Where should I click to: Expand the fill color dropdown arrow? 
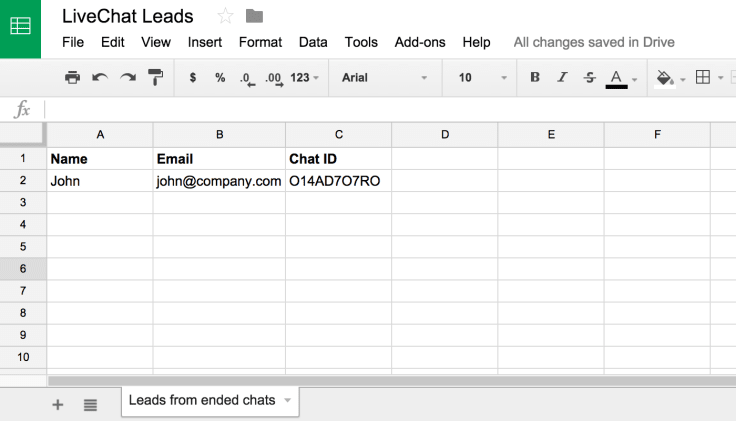(x=683, y=79)
